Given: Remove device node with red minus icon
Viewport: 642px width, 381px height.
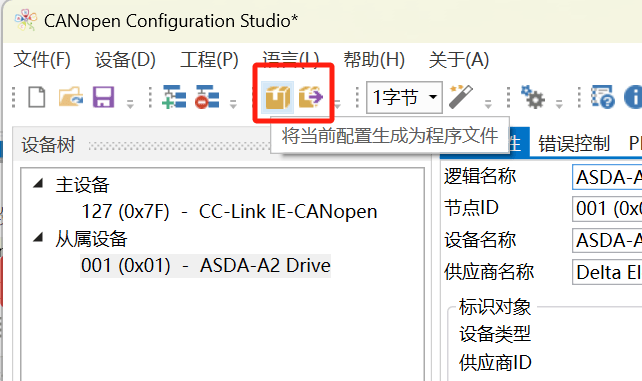Looking at the screenshot, I should point(207,97).
